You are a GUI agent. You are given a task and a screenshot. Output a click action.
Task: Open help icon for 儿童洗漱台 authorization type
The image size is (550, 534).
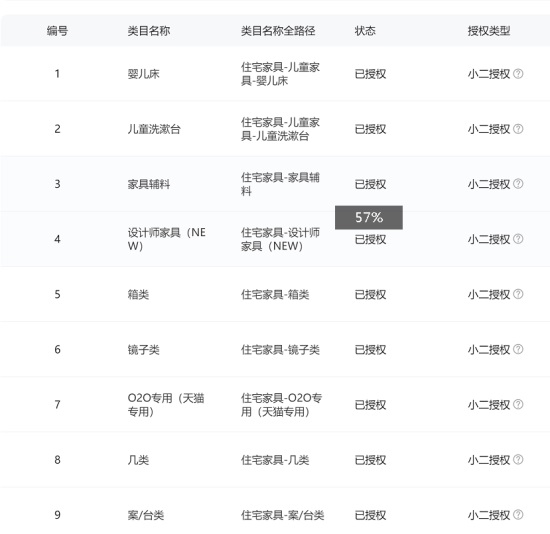pyautogui.click(x=518, y=129)
